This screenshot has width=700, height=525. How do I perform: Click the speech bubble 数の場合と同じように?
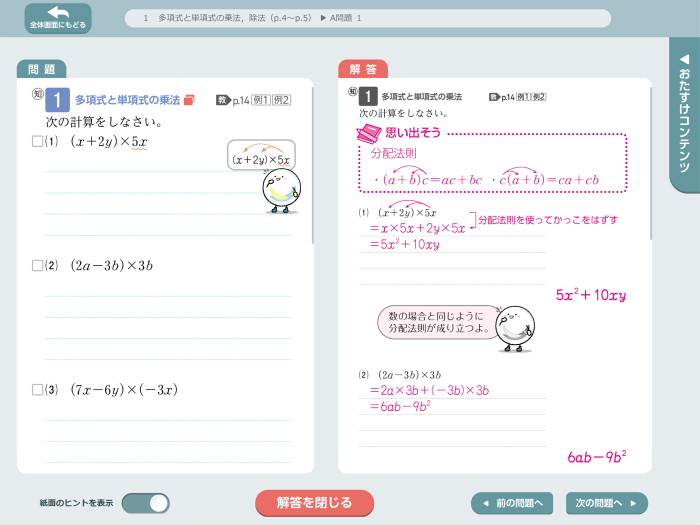[x=437, y=322]
